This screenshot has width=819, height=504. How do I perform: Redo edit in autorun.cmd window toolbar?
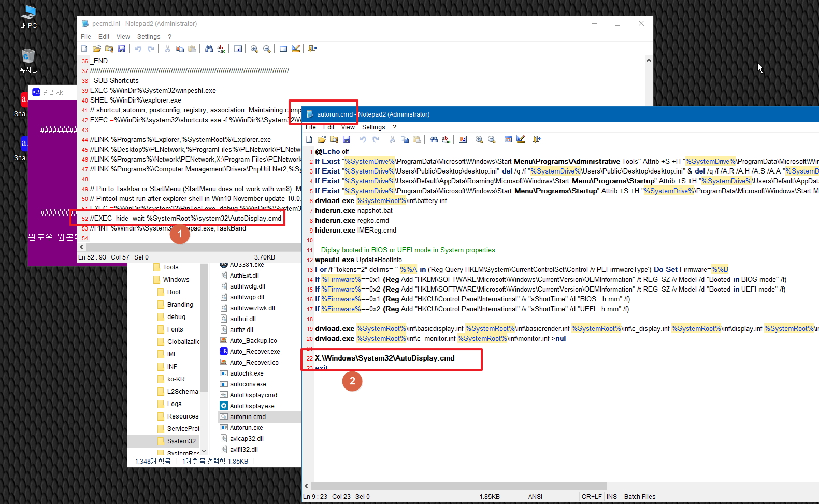(376, 139)
